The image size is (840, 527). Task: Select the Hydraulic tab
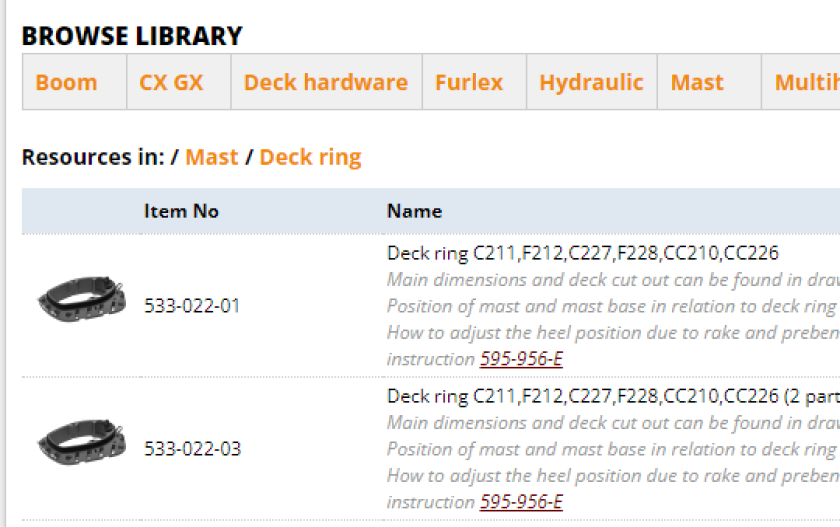[x=591, y=82]
